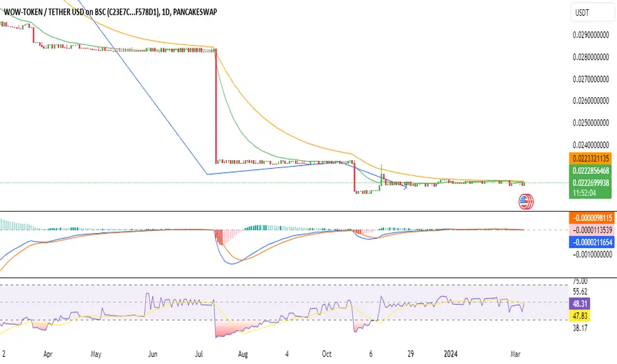Click the 75.00 RSI axis label
Image resolution: width=617 pixels, height=364 pixels.
point(580,281)
